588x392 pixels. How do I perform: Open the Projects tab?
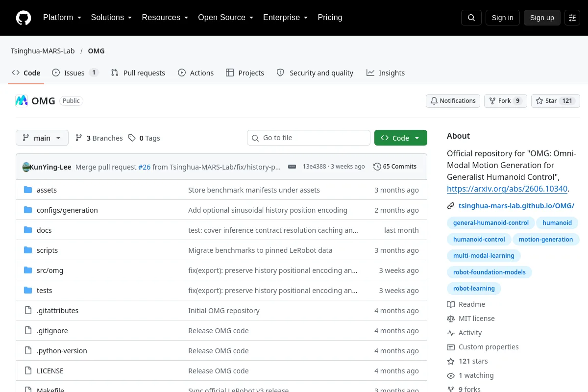pyautogui.click(x=245, y=73)
